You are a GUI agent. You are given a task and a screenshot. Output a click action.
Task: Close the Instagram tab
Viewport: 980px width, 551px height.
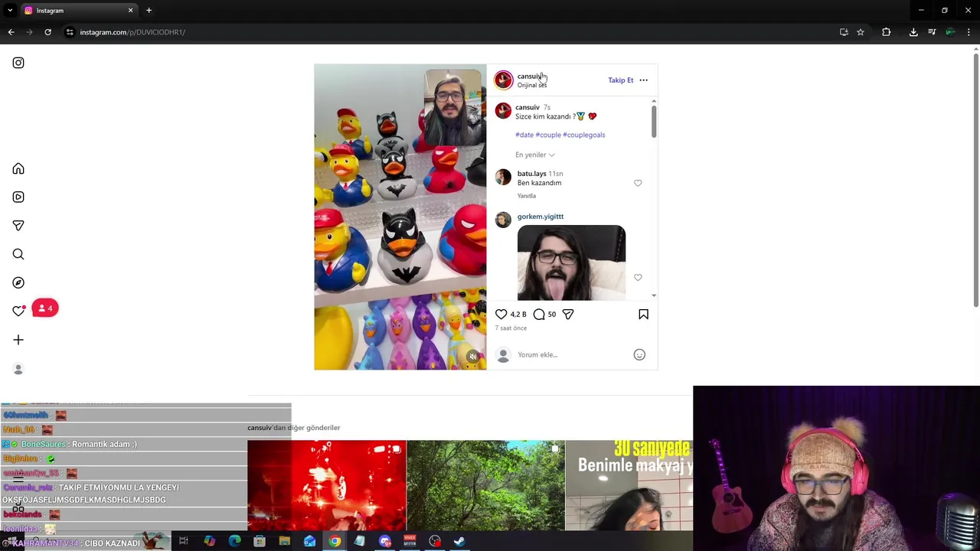click(x=130, y=10)
